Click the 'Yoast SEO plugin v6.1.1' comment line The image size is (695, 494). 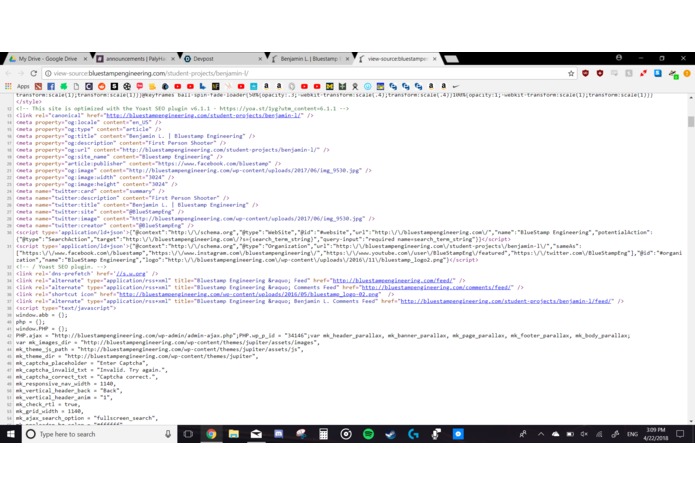coord(183,109)
